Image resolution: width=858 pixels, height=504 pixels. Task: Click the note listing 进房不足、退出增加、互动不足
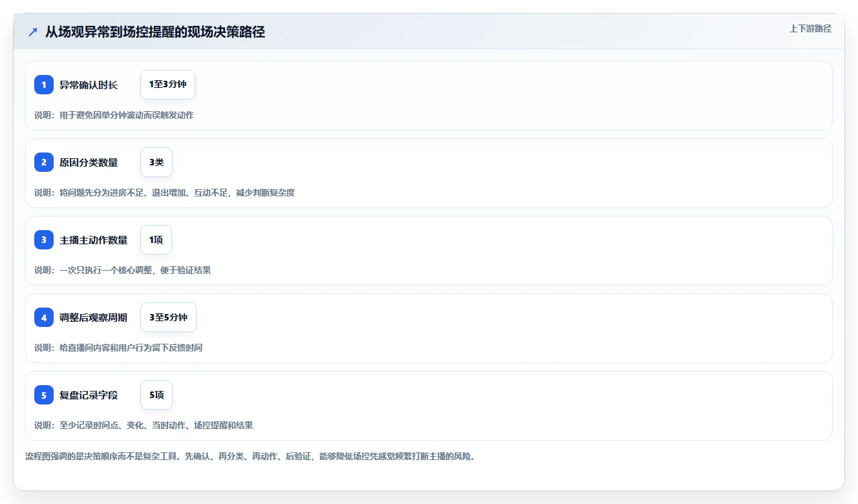coord(164,193)
